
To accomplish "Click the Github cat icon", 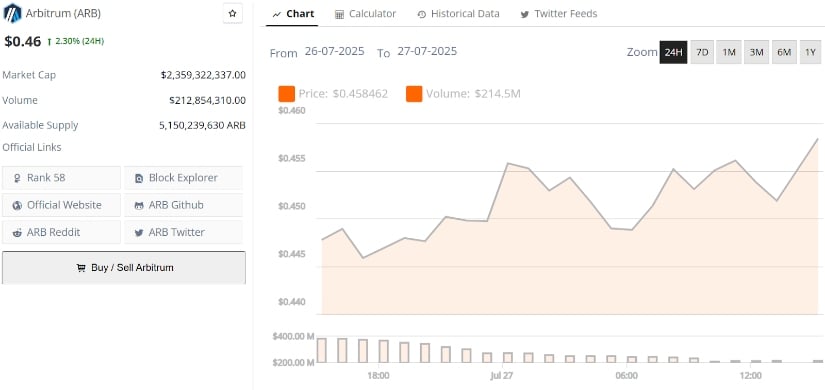I will (x=139, y=206).
